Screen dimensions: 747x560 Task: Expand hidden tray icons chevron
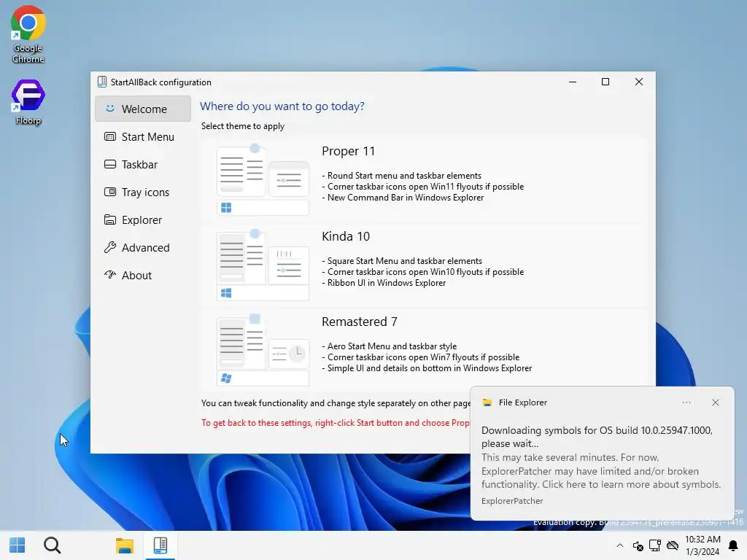(x=620, y=545)
